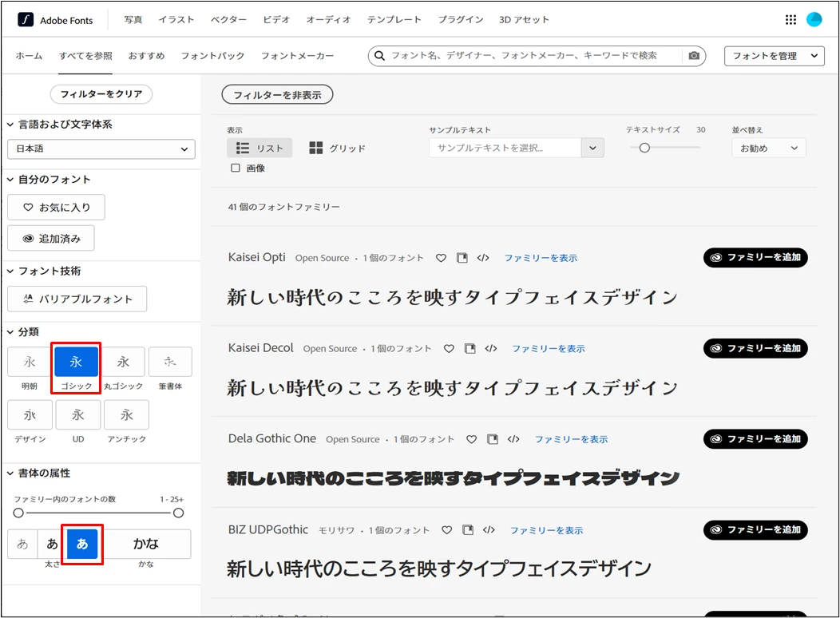Click BIZ UDPGothic web project icon
840x618 pixels.
pos(468,530)
